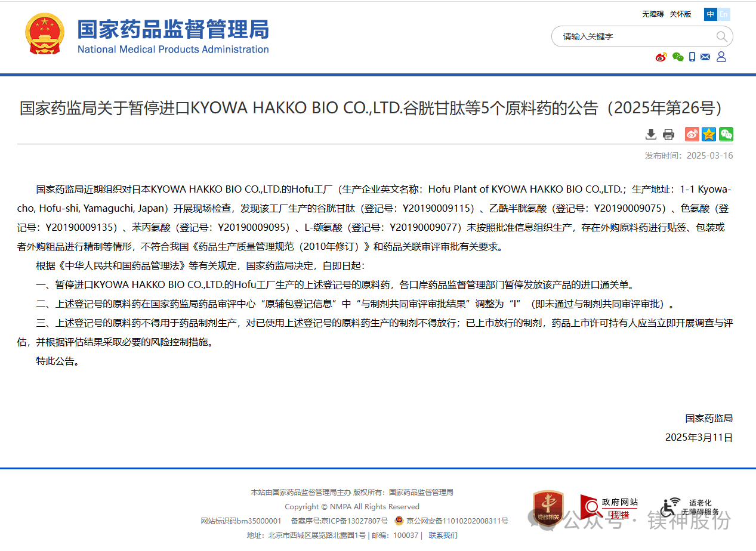756x551 pixels.
Task: Click the search magnifier icon
Action: click(x=721, y=37)
